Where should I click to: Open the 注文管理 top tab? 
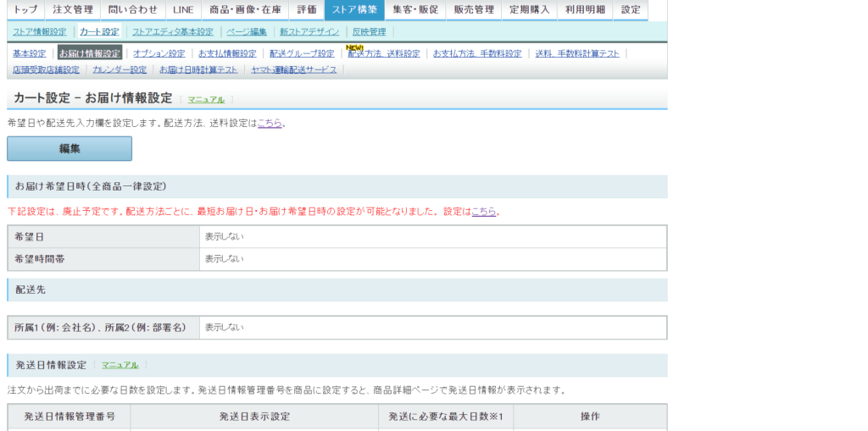72,10
